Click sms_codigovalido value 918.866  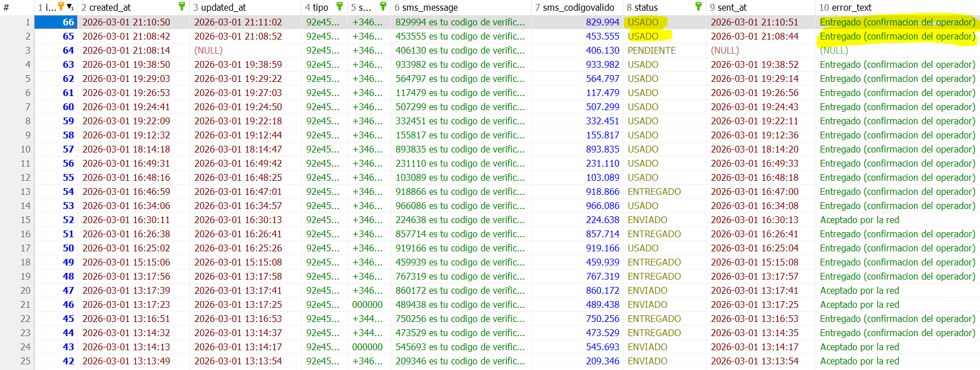[602, 191]
